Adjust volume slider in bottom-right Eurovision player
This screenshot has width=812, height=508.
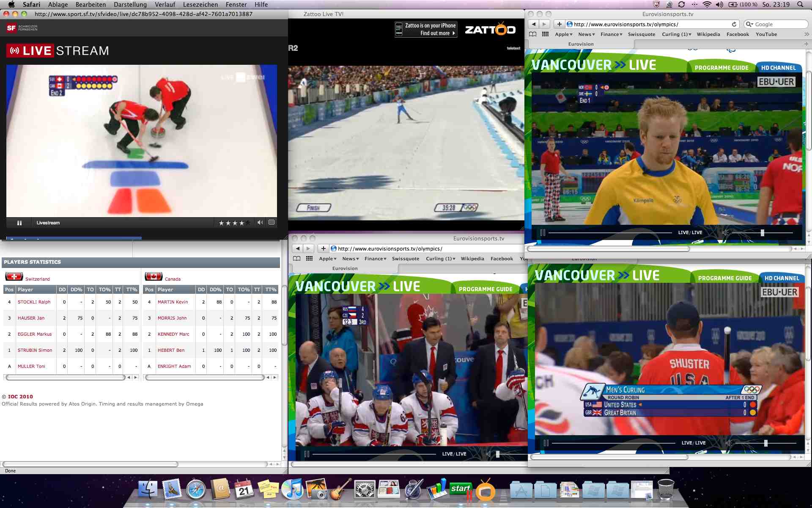[766, 443]
